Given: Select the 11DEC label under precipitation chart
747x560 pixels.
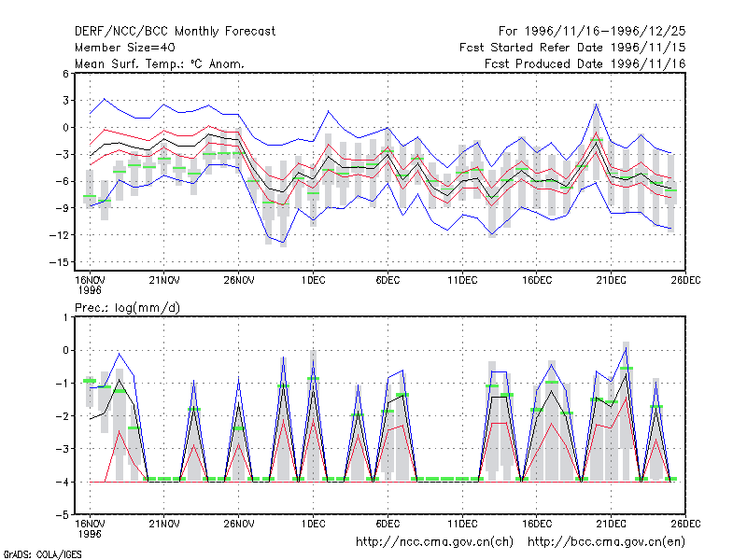Looking at the screenshot, I should point(462,524).
